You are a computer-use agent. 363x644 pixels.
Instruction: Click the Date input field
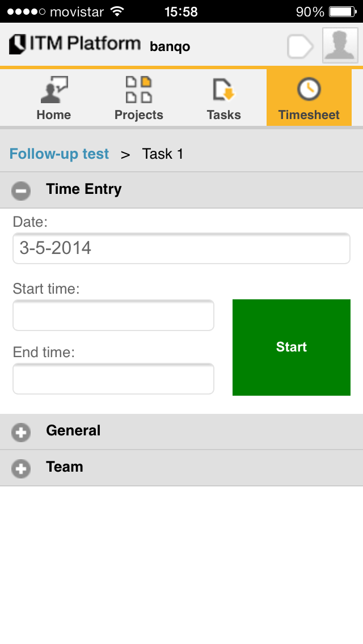[181, 248]
